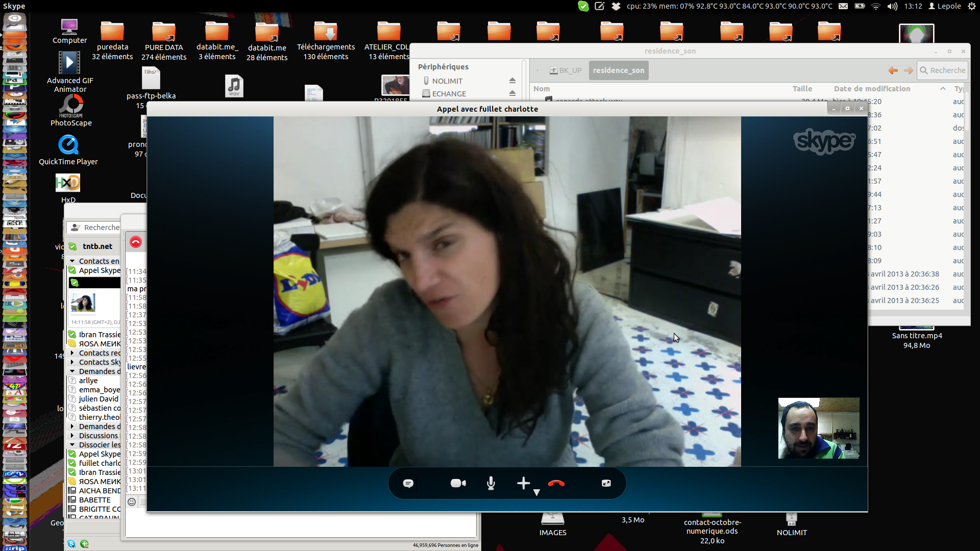
Task: Mute the microphone in call bar
Action: [x=491, y=483]
